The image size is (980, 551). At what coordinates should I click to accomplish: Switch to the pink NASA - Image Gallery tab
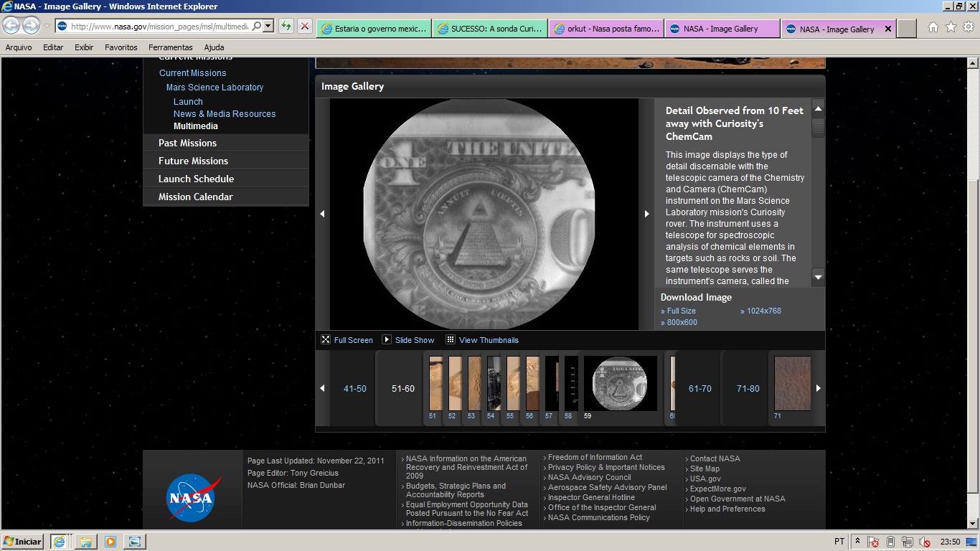click(722, 29)
